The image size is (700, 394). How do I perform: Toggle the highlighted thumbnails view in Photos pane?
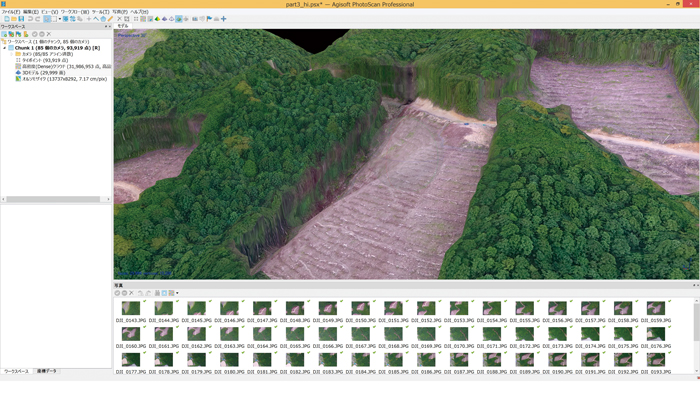[x=164, y=293]
